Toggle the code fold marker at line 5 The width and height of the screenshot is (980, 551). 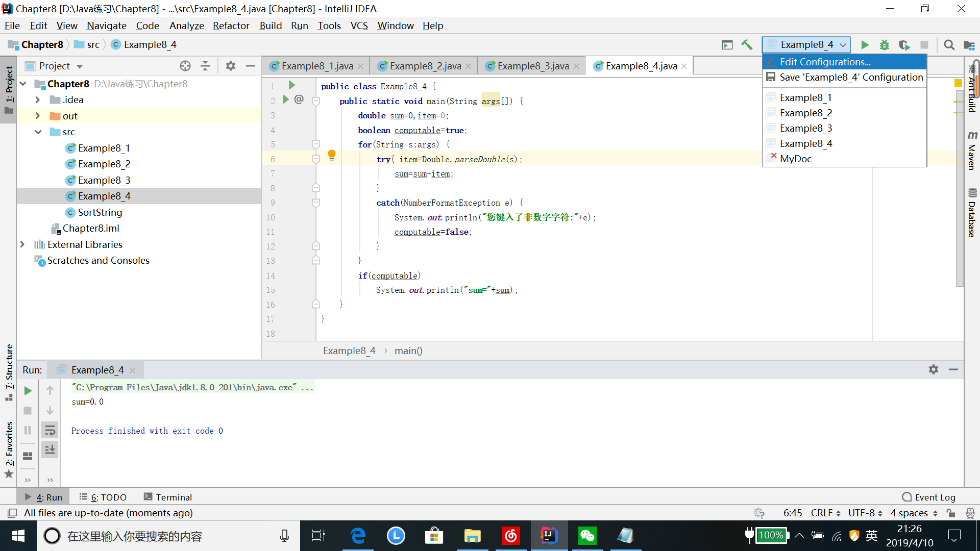click(316, 144)
